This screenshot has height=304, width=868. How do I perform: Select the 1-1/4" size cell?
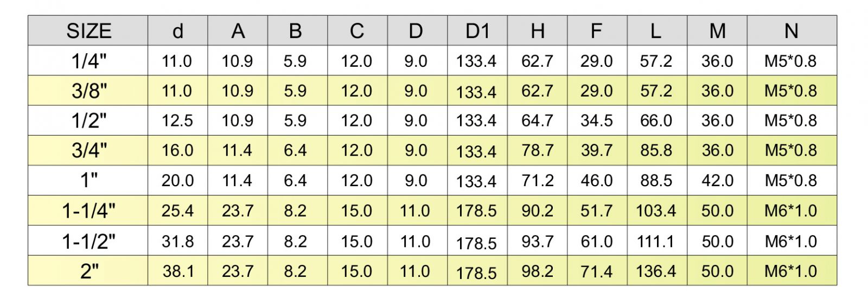(x=89, y=211)
